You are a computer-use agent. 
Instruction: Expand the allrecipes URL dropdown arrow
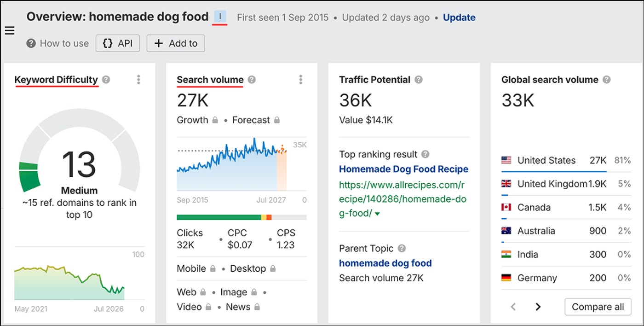(x=377, y=214)
